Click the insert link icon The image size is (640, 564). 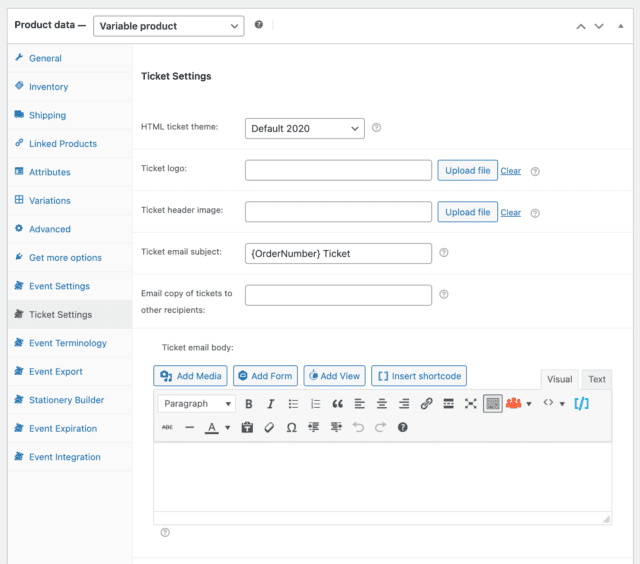pyautogui.click(x=426, y=404)
